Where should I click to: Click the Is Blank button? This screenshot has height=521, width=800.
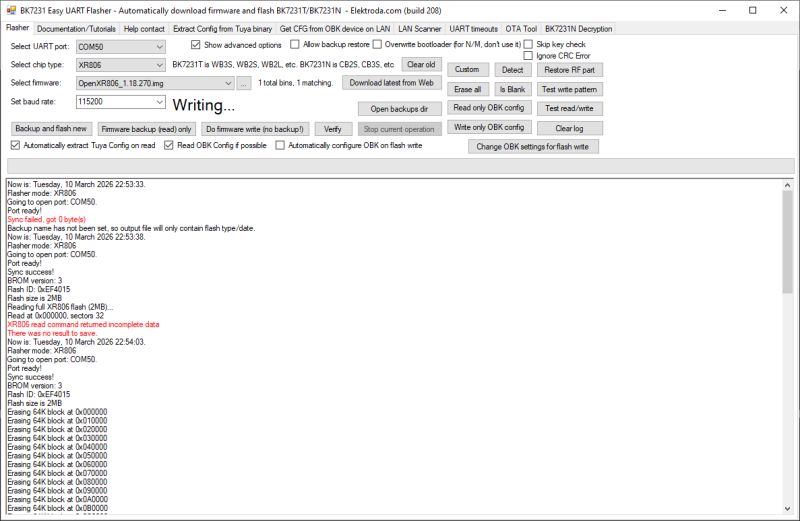coord(513,89)
